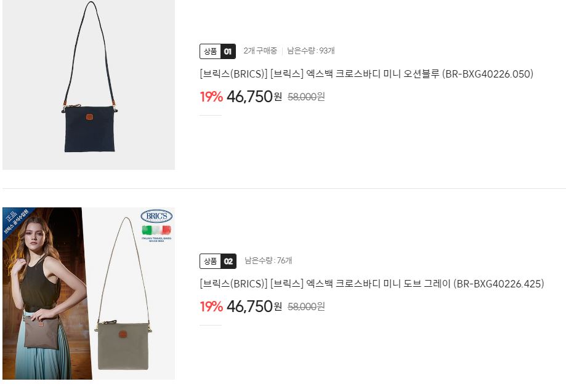Click the Italian flag icon below the BRIC'S logo

156,230
